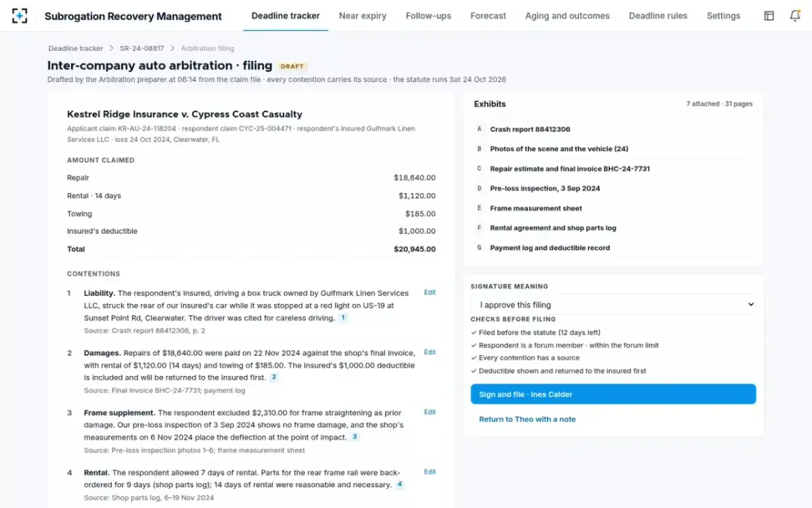Click the Filed before the statute check
Viewport: 812px width, 508px height.
(536, 333)
